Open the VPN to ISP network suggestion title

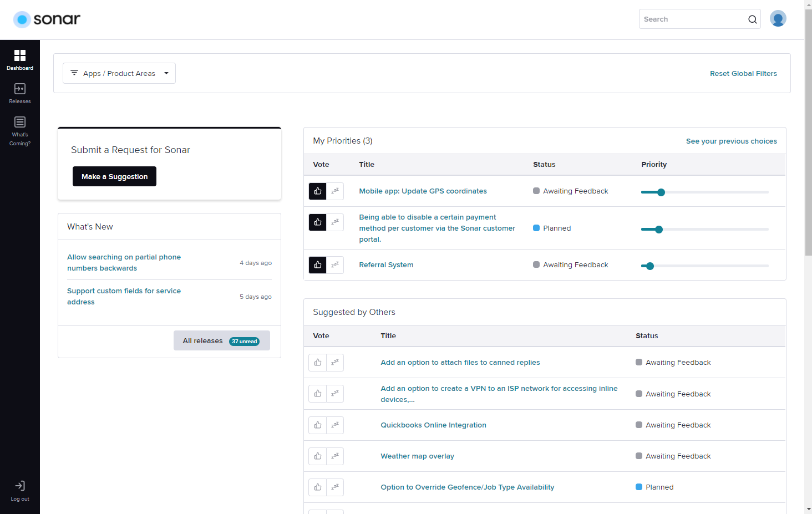point(499,394)
